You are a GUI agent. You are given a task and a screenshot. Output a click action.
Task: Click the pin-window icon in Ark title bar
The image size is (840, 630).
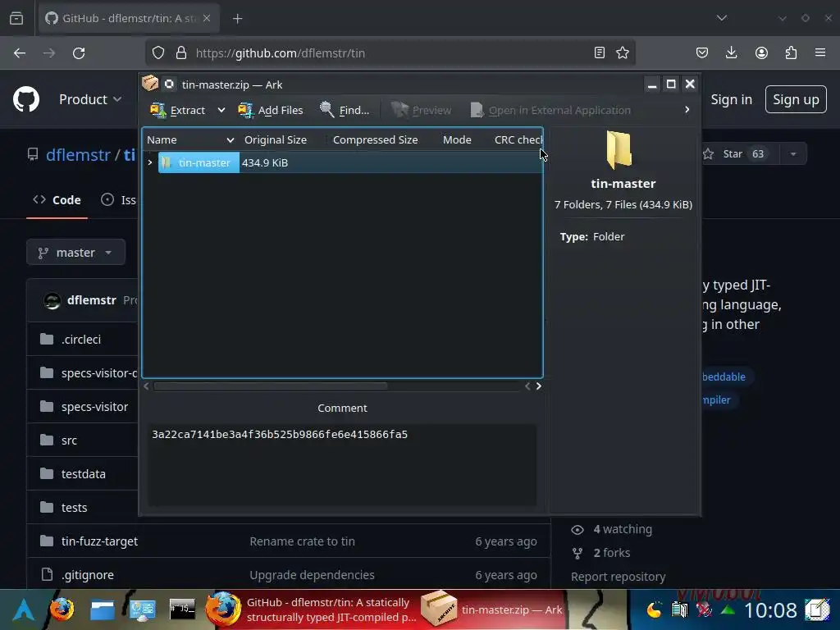169,84
